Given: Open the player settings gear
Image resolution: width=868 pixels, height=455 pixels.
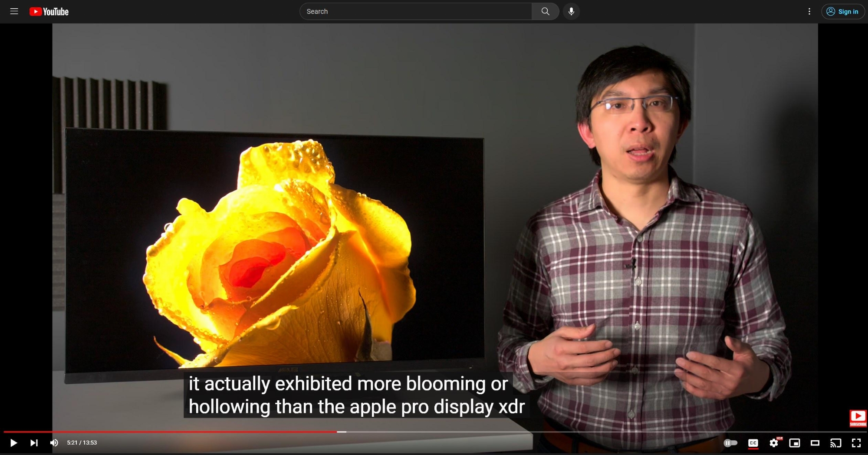Looking at the screenshot, I should pyautogui.click(x=774, y=443).
